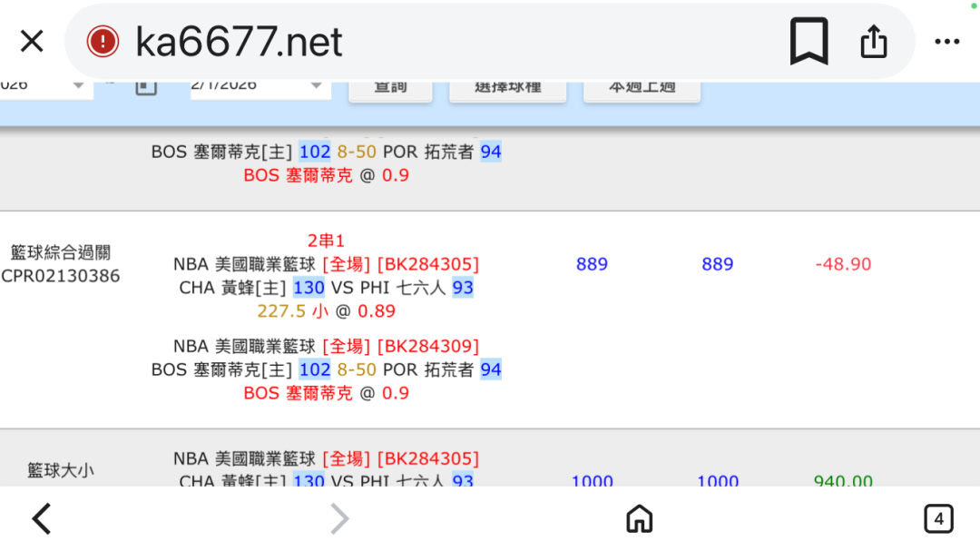This screenshot has width=980, height=551.
Task: Select the red 2串1 parlay label
Action: (326, 241)
